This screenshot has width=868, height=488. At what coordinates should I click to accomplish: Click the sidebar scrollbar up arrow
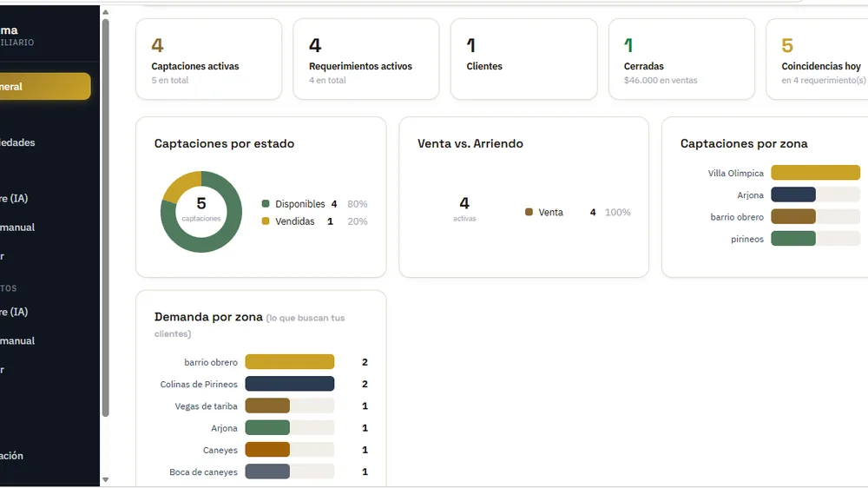(x=106, y=12)
